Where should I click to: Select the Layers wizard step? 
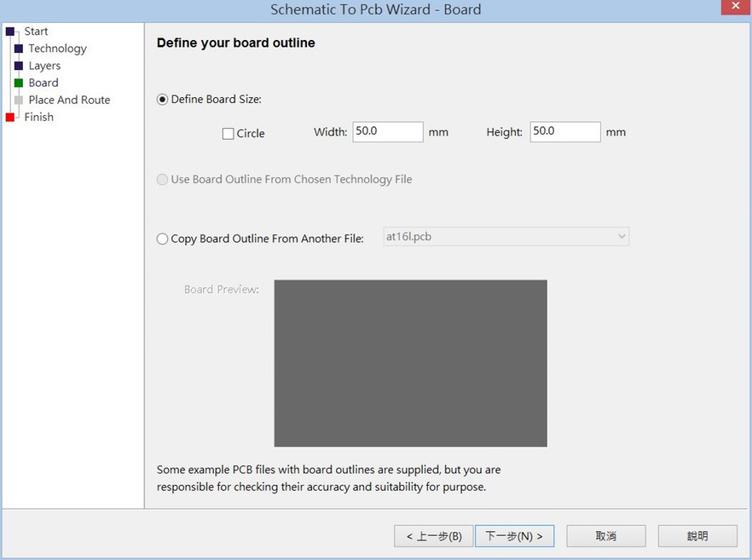coord(44,66)
